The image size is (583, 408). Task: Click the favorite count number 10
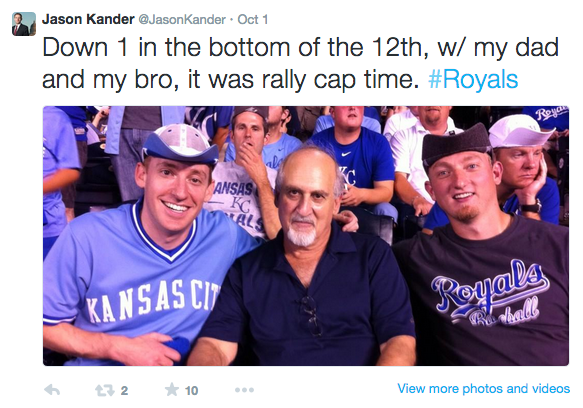click(191, 391)
